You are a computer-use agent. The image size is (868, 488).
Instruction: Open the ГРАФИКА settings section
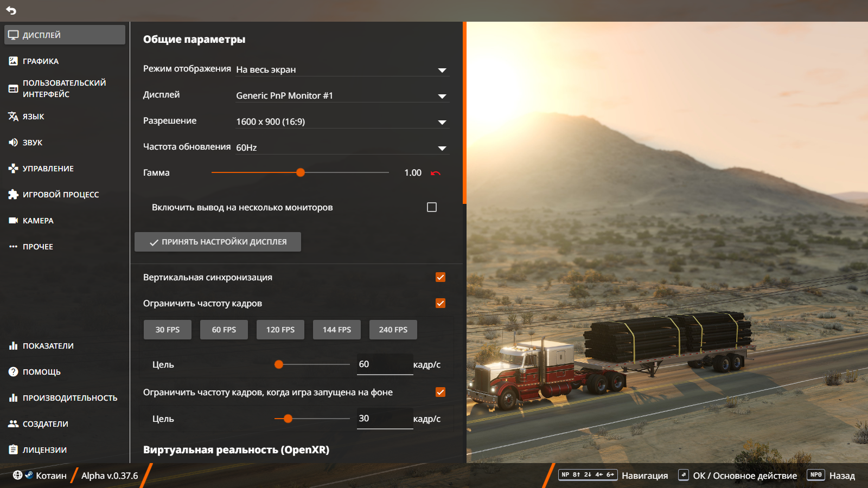(x=65, y=61)
